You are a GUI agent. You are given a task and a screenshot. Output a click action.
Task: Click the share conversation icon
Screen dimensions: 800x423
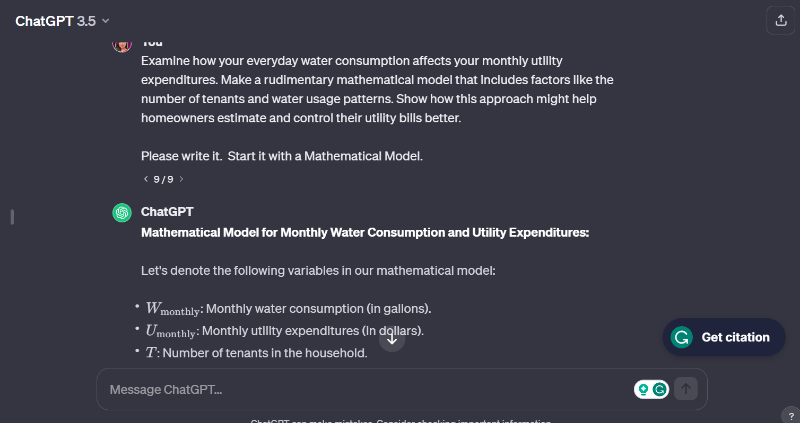click(780, 20)
